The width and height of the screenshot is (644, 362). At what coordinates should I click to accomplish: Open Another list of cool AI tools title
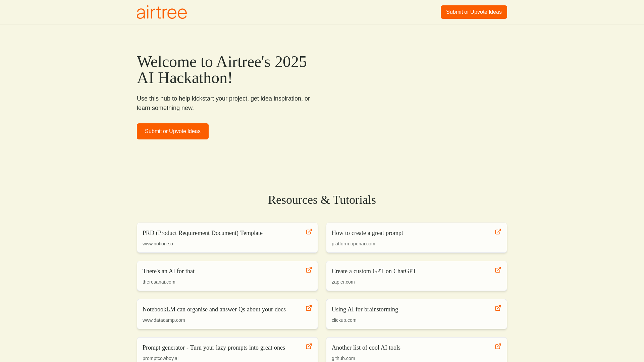(x=366, y=348)
